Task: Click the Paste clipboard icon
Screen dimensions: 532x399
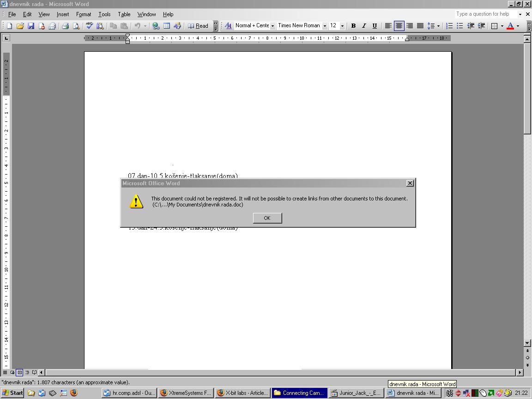Action: (x=124, y=26)
